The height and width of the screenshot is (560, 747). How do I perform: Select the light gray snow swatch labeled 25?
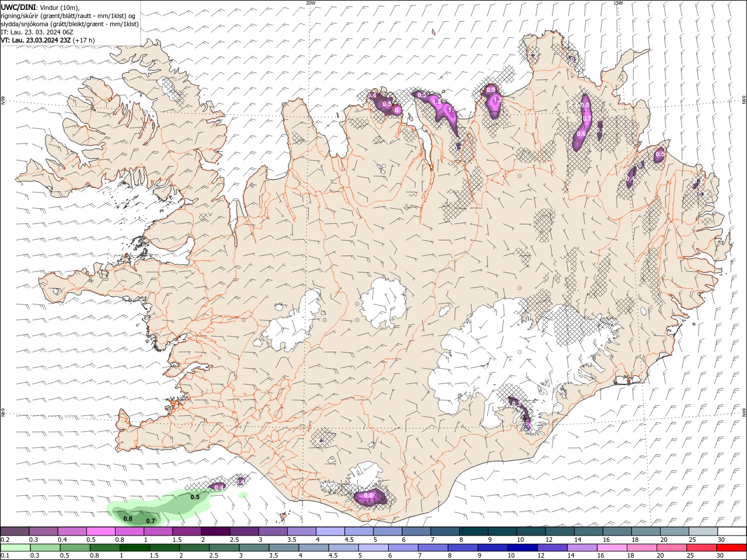pyautogui.click(x=704, y=531)
